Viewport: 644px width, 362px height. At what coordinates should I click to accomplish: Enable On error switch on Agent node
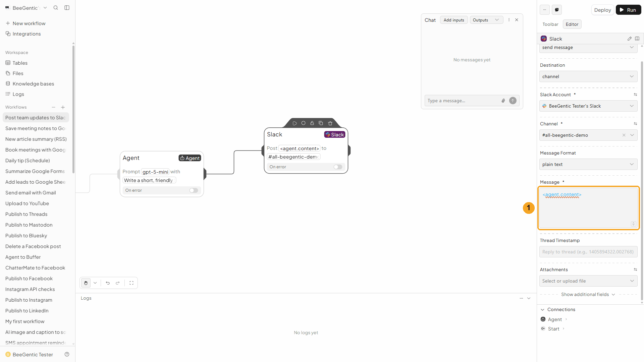click(x=194, y=190)
